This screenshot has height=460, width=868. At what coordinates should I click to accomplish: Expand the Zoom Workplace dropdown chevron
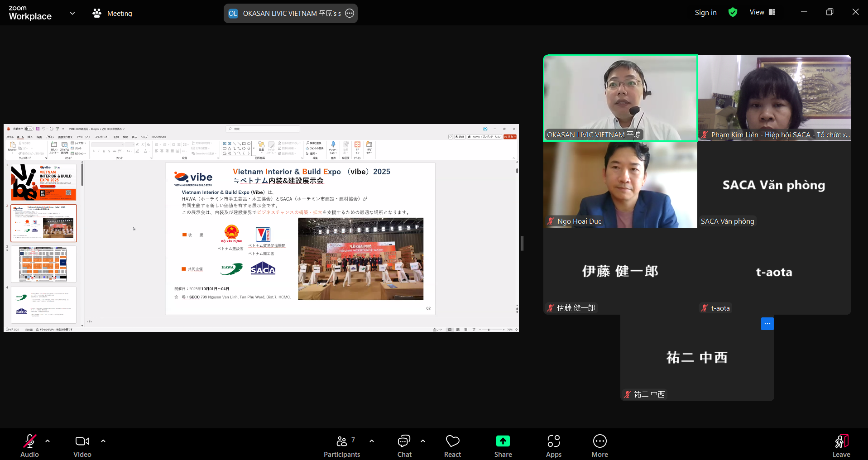(72, 13)
